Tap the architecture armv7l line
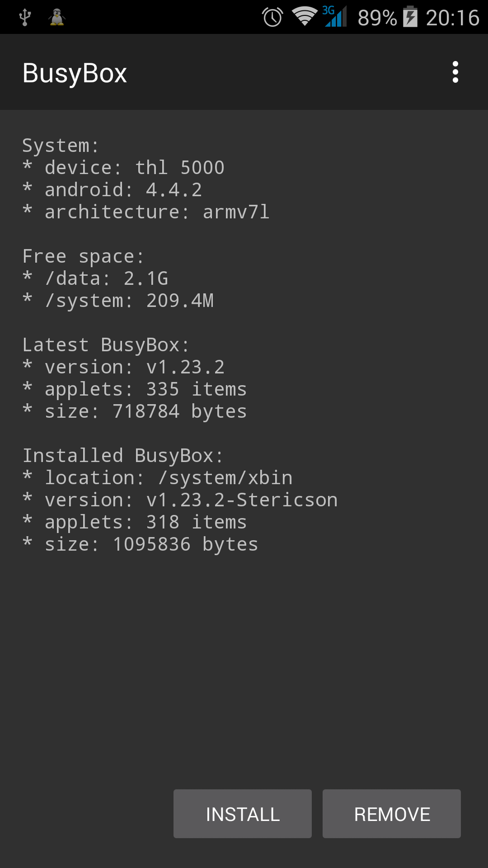488x868 pixels. pos(146,212)
